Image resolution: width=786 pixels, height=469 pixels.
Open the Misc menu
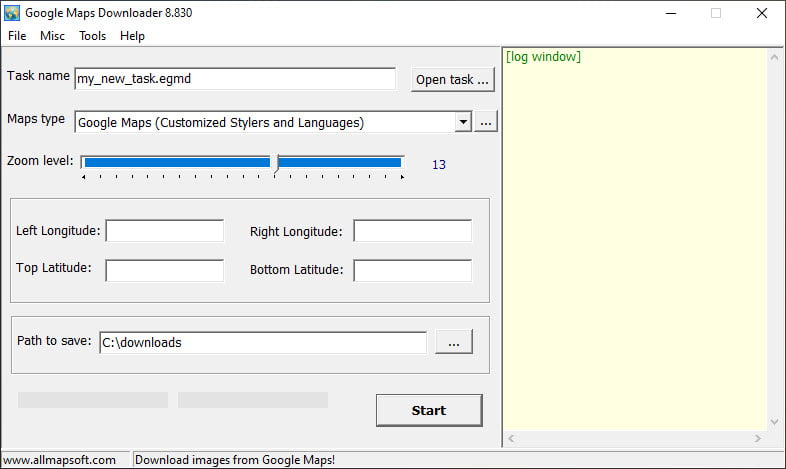(x=52, y=36)
